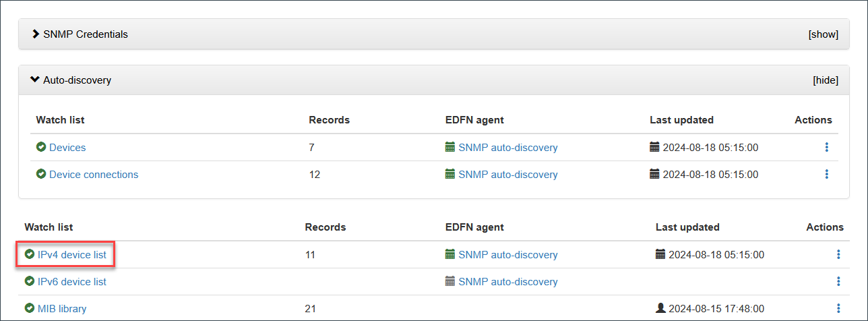Open the MIB library watch list
868x321 pixels.
(62, 309)
